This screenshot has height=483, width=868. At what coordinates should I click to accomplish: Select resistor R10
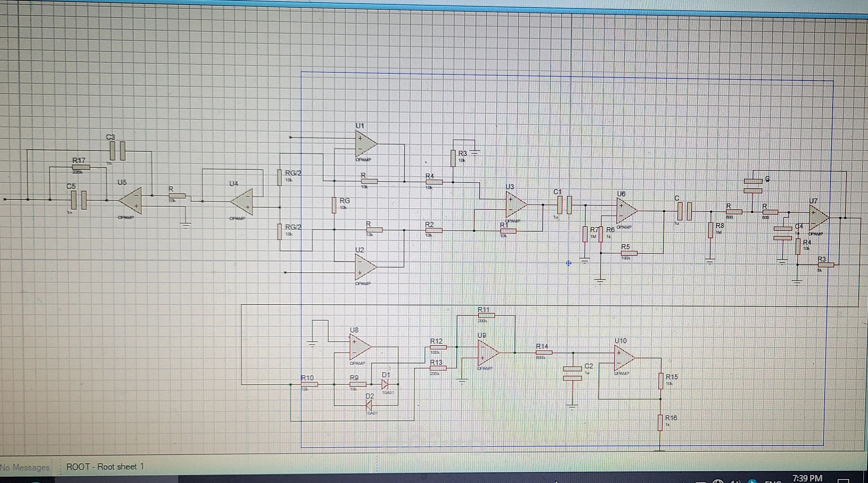coord(309,384)
